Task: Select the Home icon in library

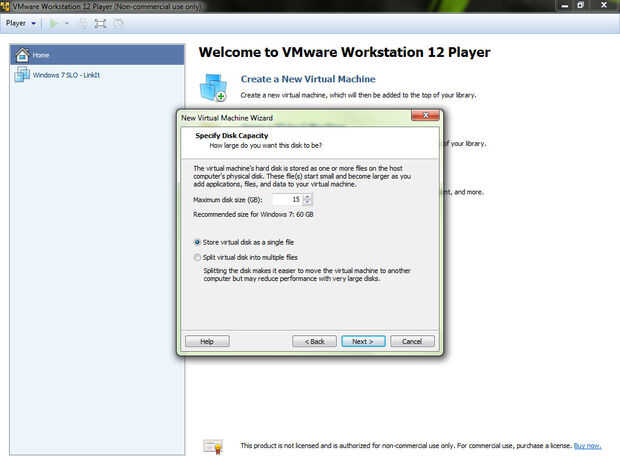Action: pos(22,55)
